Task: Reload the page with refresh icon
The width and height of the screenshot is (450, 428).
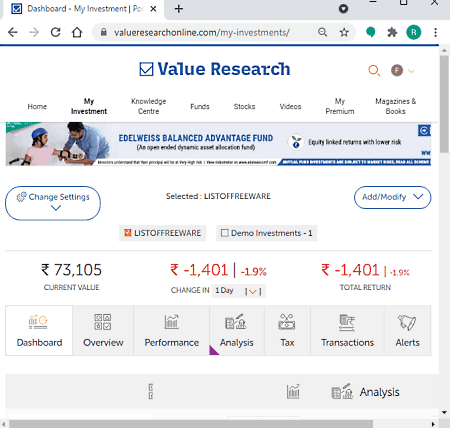Action: click(56, 32)
